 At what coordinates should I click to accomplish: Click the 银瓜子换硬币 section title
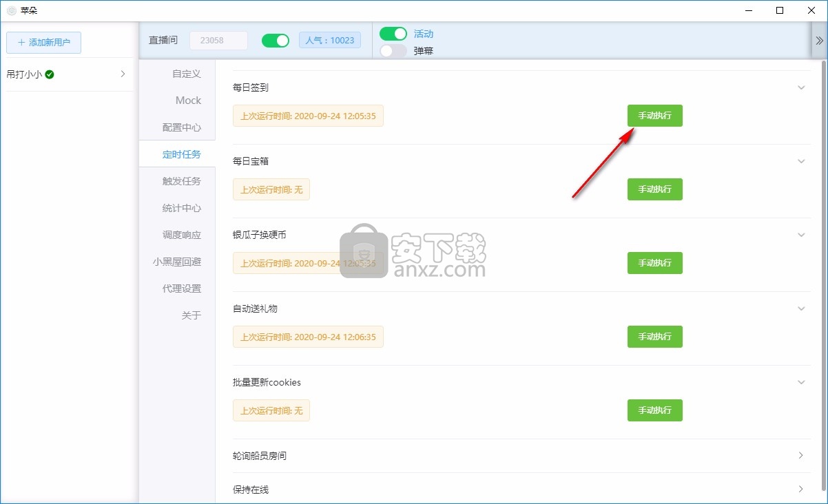[x=260, y=235]
